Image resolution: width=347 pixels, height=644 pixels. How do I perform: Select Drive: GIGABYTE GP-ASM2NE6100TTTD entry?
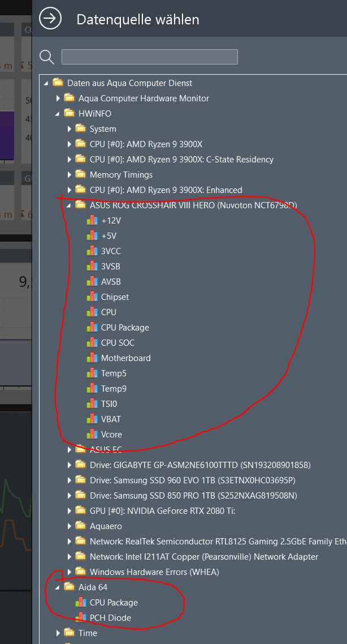coord(200,465)
